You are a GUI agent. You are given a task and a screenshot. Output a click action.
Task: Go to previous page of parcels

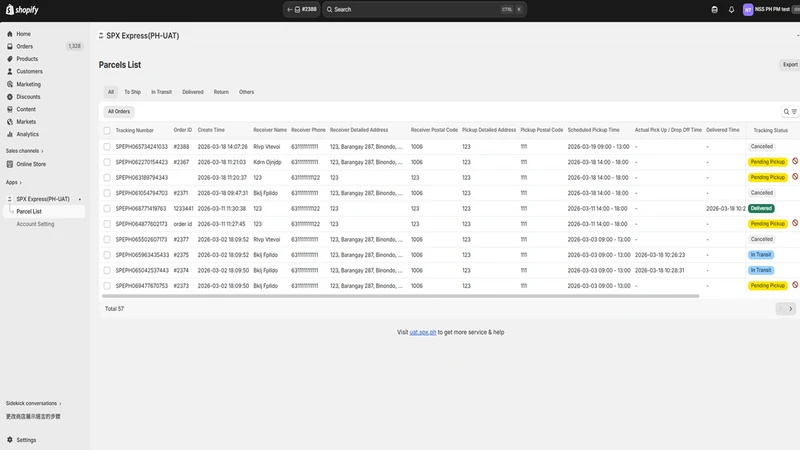(781, 309)
